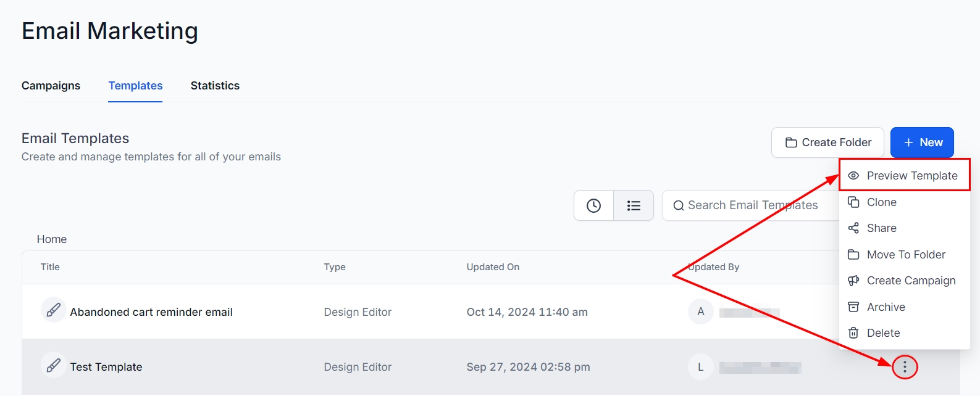Select Share from the dropdown menu
This screenshot has width=980, height=396.
881,228
